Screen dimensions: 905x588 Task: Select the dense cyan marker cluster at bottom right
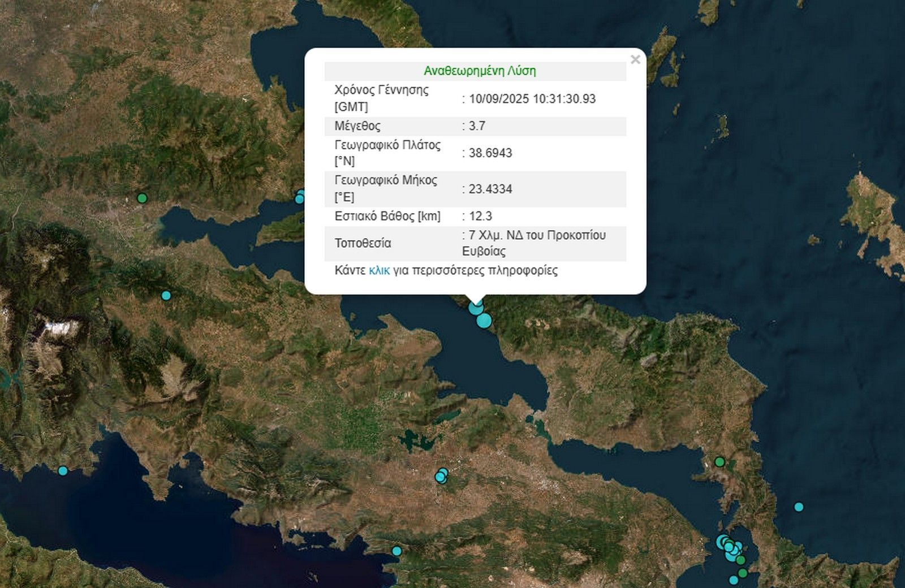[x=729, y=547]
